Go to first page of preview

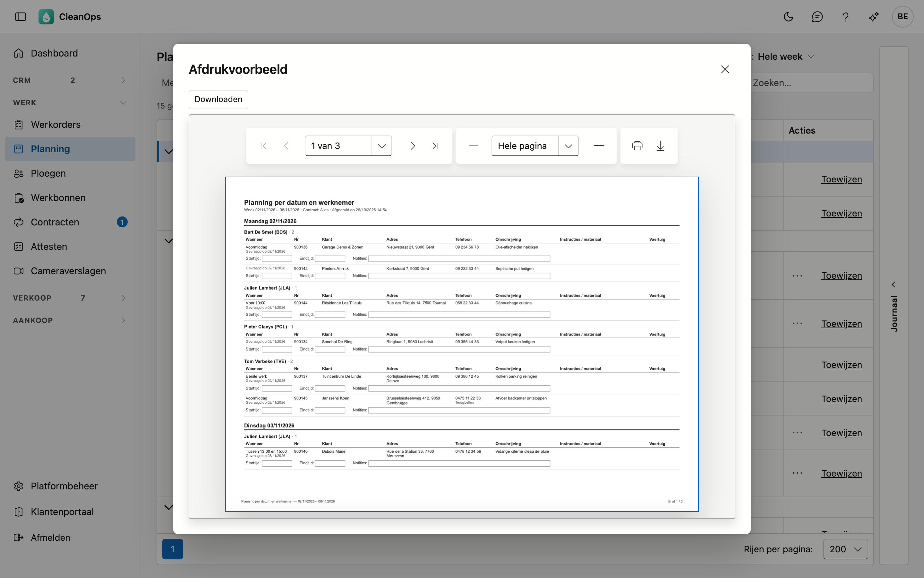click(x=263, y=146)
